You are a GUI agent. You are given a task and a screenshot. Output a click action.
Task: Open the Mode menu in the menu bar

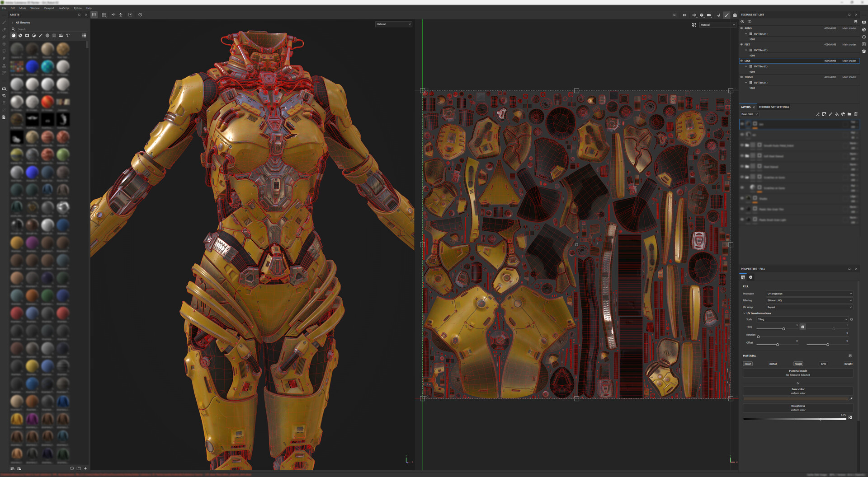[x=22, y=8]
